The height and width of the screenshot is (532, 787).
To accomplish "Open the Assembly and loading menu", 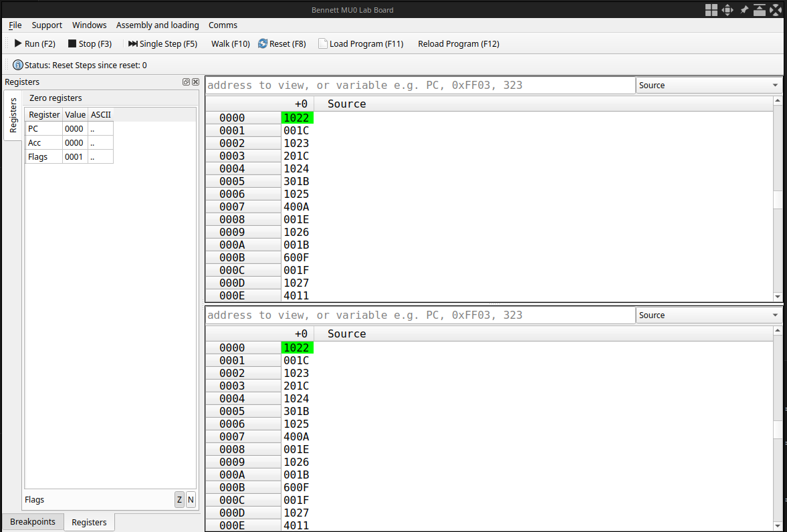I will (157, 25).
